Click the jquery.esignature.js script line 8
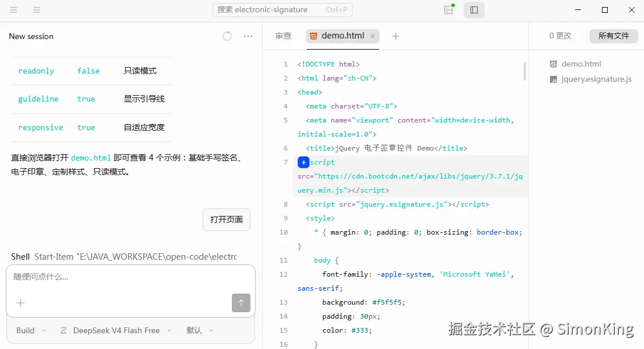The height and width of the screenshot is (349, 644). click(397, 204)
